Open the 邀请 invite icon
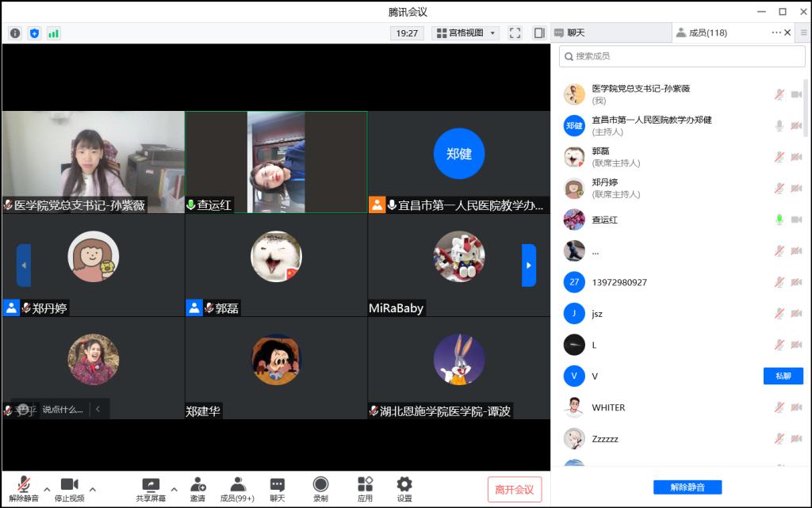The height and width of the screenshot is (508, 812). tap(197, 489)
